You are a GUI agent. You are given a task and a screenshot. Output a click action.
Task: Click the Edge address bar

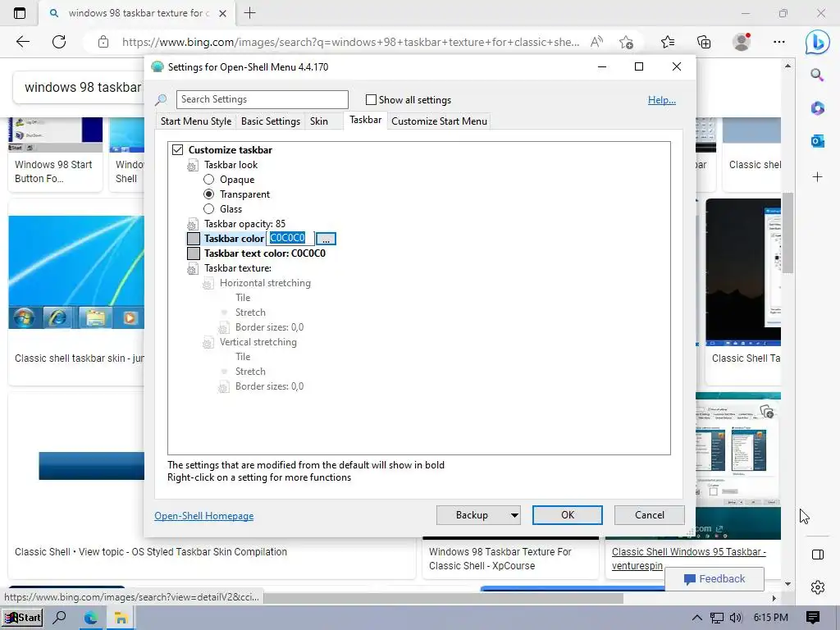[351, 42]
